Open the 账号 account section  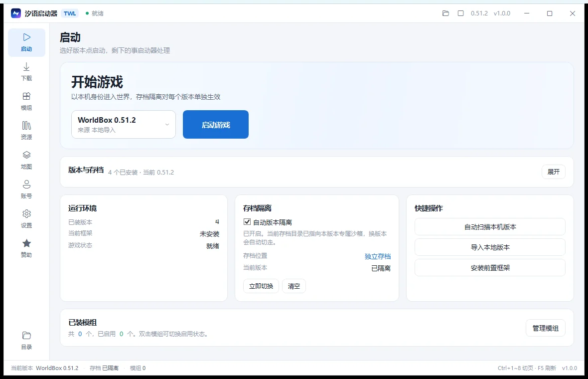[26, 189]
